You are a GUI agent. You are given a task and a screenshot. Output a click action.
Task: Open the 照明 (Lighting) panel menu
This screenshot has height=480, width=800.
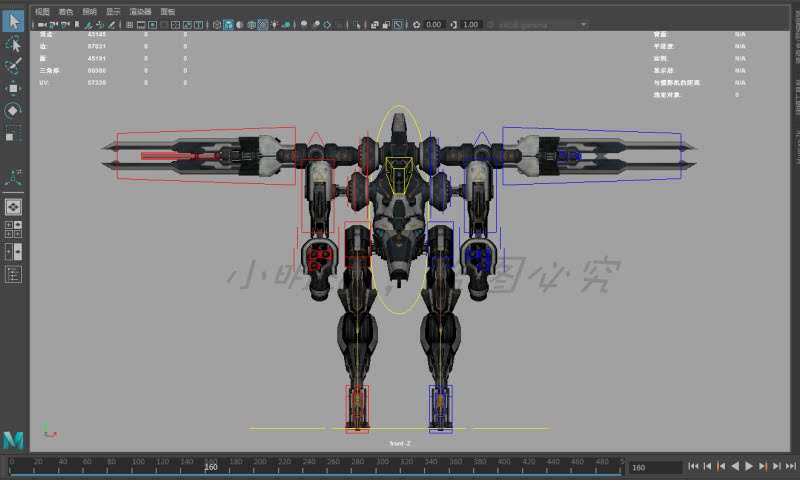(89, 11)
